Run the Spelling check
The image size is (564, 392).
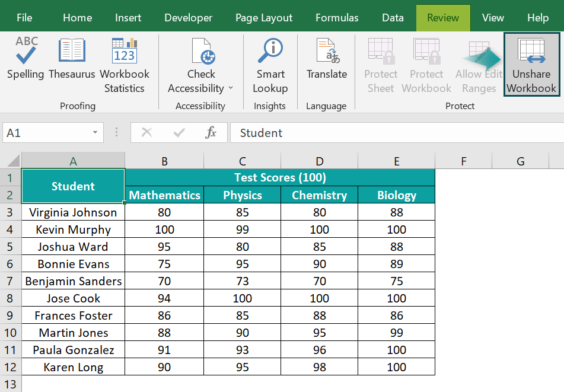[25, 58]
